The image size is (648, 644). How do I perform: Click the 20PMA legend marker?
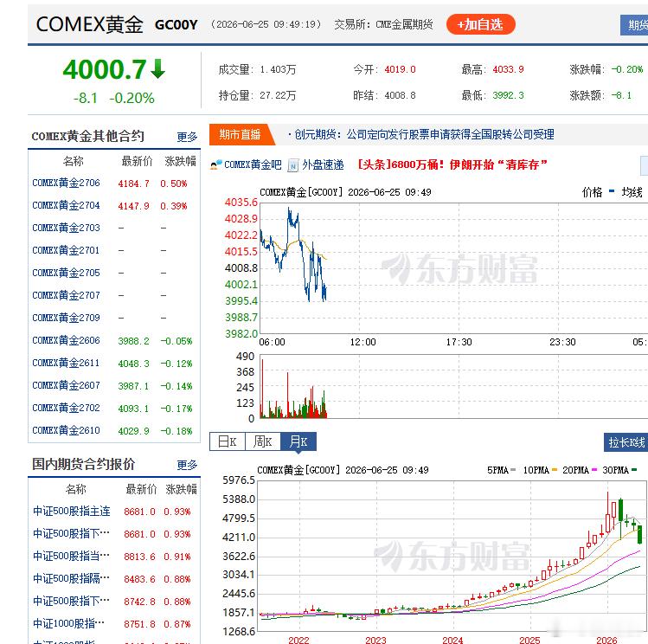tap(594, 469)
